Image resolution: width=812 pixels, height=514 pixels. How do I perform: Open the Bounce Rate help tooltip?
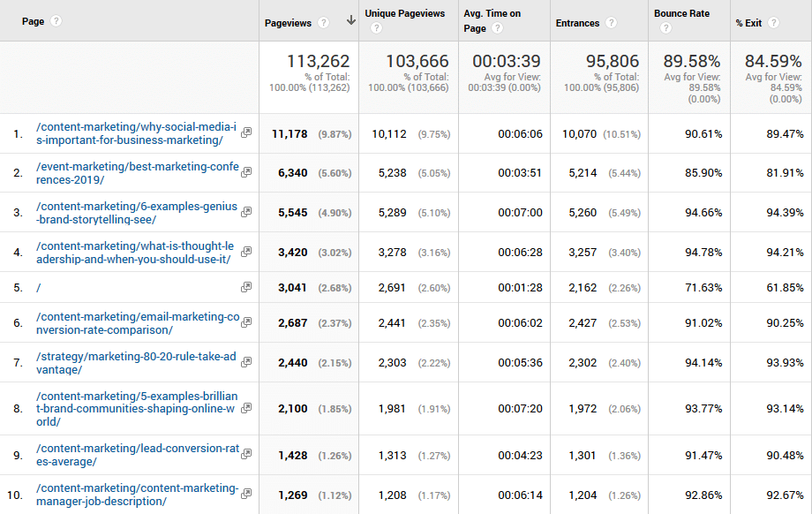point(665,27)
